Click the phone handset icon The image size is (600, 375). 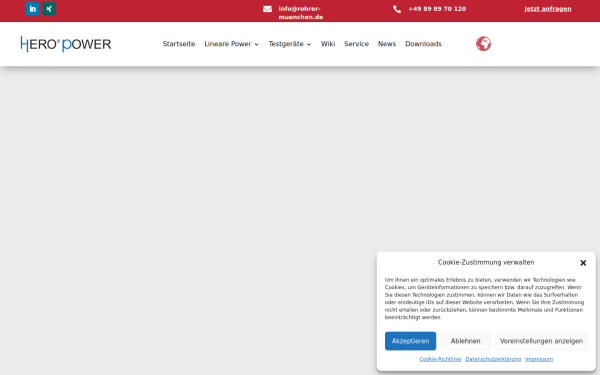point(397,9)
